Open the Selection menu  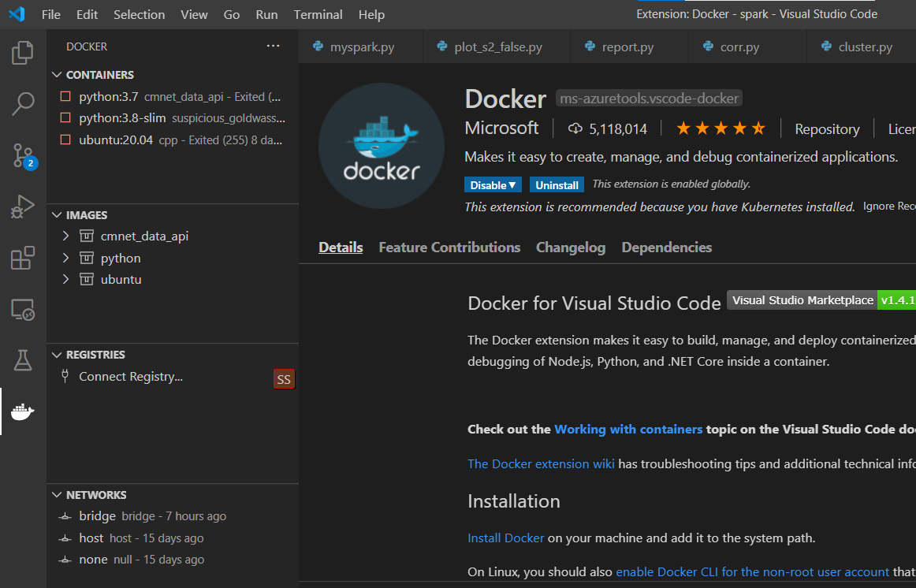tap(139, 15)
